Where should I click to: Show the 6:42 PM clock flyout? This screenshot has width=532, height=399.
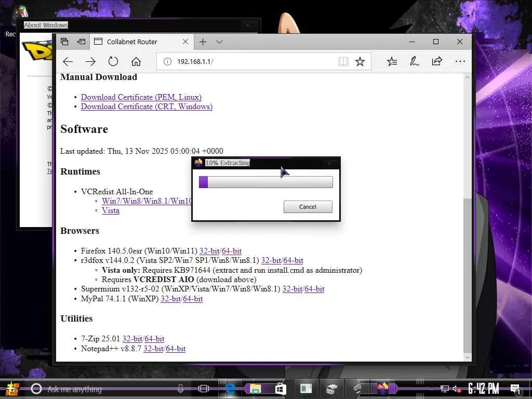tap(484, 389)
